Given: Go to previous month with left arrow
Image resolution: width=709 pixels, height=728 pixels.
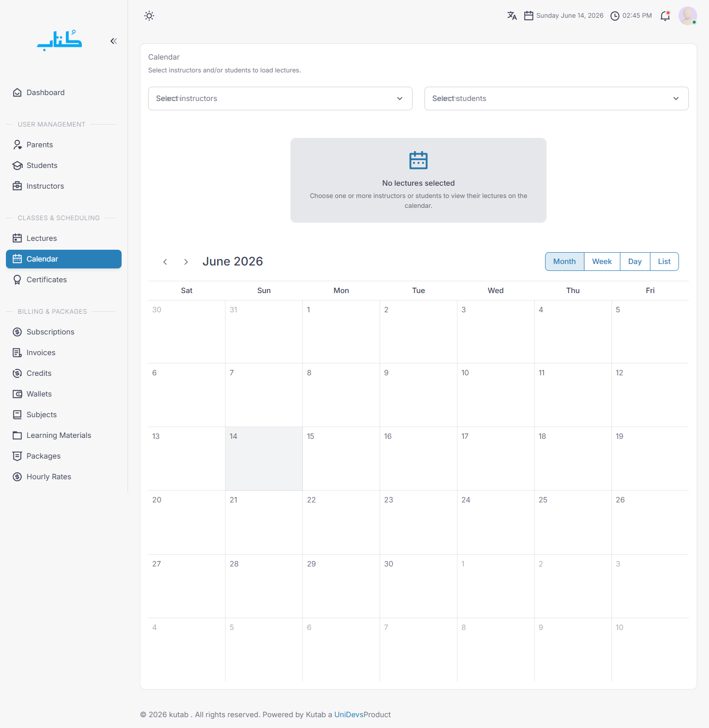Looking at the screenshot, I should (165, 262).
